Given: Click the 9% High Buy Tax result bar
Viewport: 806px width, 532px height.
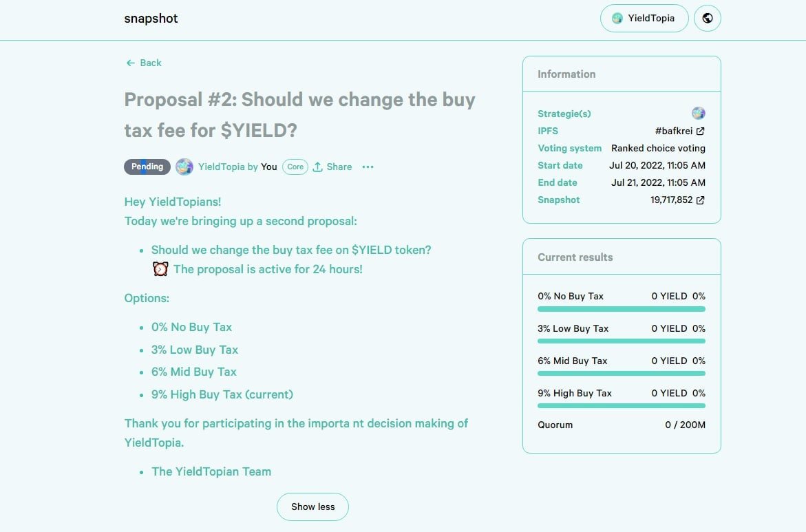Looking at the screenshot, I should [621, 406].
